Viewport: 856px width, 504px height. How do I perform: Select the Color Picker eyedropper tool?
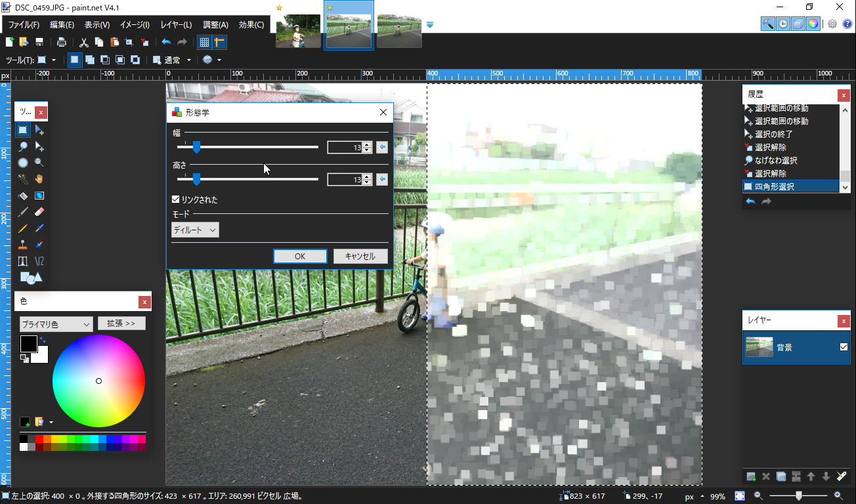39,228
